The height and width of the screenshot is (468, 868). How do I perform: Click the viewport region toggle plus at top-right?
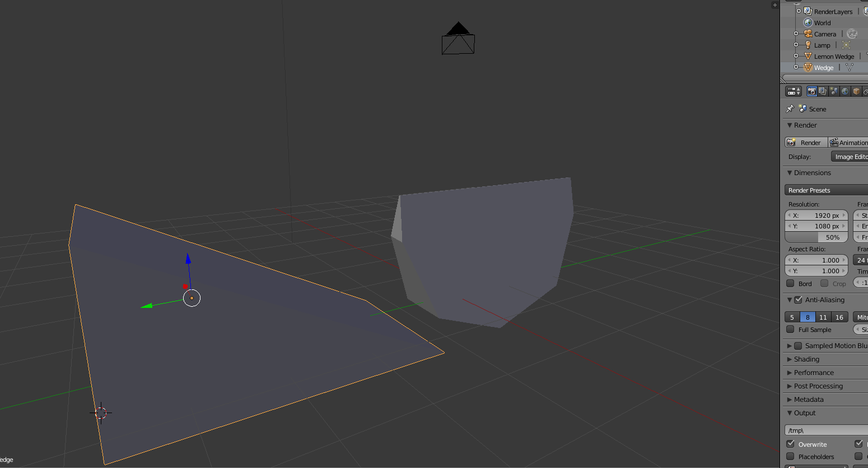(775, 5)
